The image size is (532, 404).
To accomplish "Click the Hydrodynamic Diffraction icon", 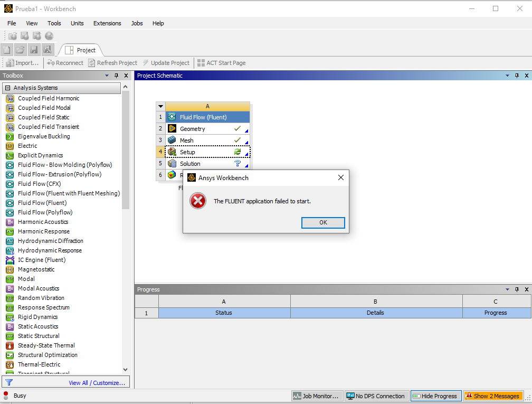I will (10, 241).
